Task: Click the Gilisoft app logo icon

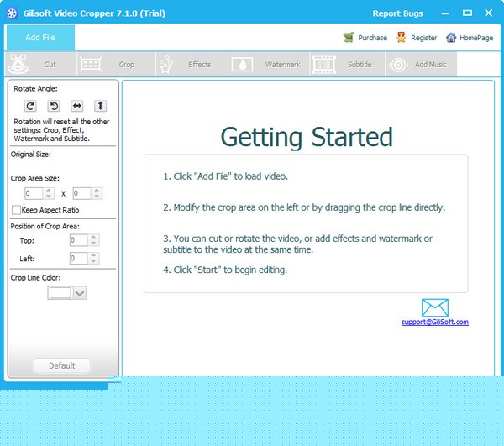Action: [x=12, y=13]
